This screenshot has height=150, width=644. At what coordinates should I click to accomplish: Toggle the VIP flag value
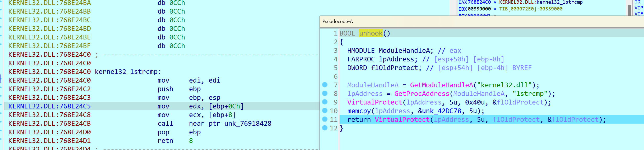click(x=639, y=8)
